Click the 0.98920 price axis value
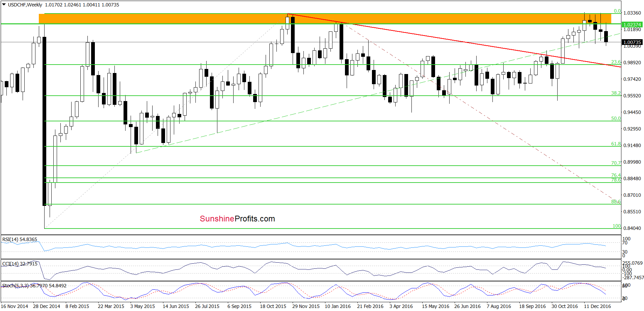 click(632, 63)
